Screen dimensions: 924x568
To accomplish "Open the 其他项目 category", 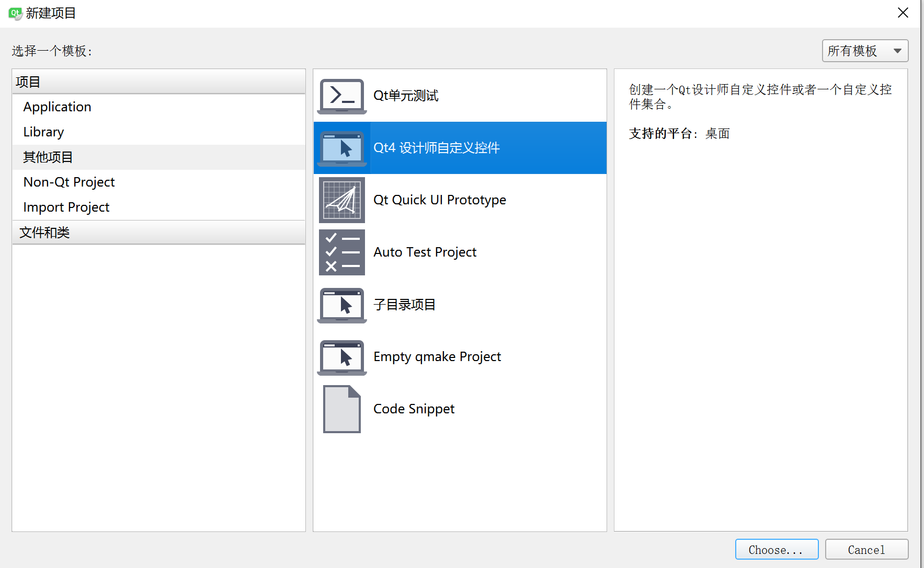I will tap(48, 157).
